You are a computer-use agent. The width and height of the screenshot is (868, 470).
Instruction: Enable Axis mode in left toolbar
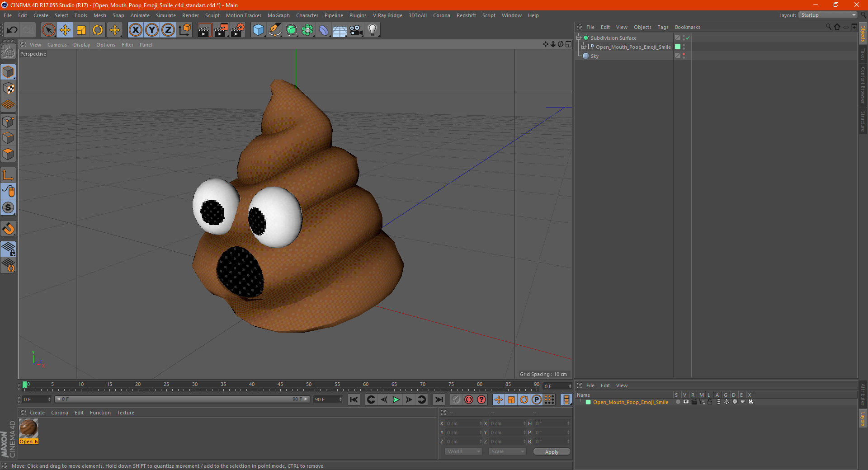[8, 175]
